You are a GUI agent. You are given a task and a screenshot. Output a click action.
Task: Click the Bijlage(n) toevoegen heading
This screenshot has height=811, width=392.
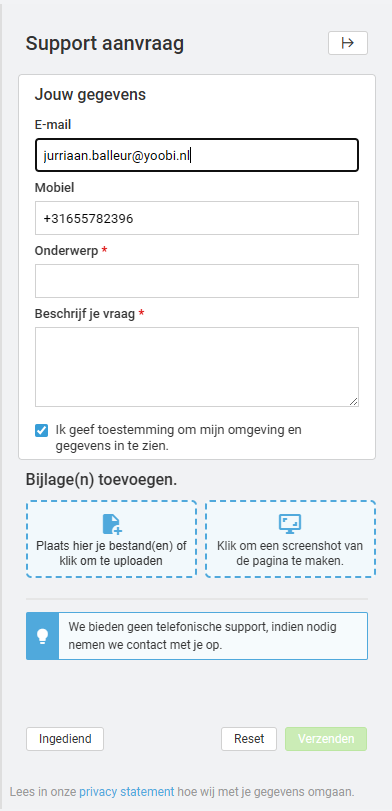click(x=101, y=480)
